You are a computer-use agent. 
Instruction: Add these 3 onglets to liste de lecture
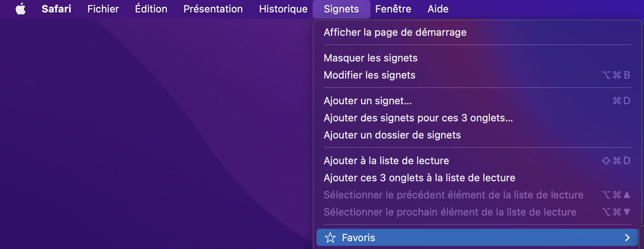tap(419, 178)
